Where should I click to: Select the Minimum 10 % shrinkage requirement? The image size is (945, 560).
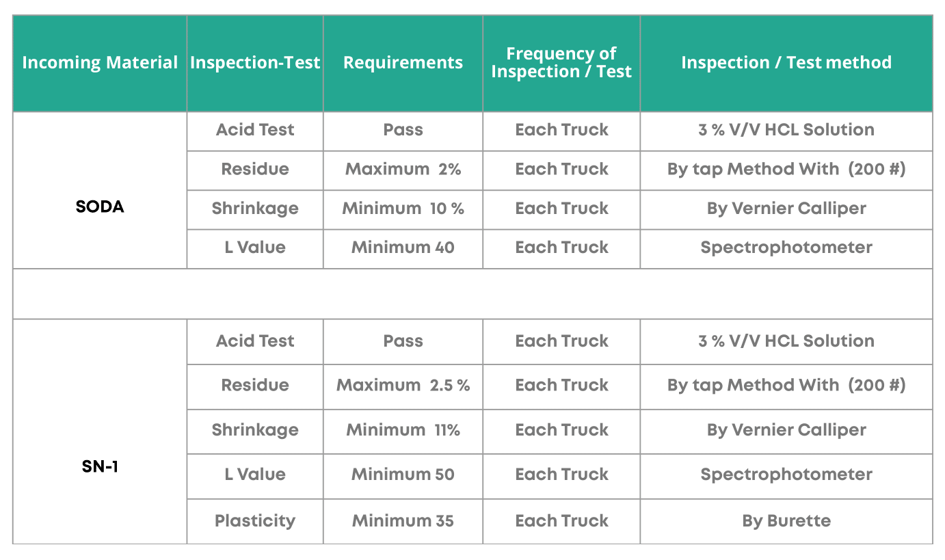tap(403, 209)
